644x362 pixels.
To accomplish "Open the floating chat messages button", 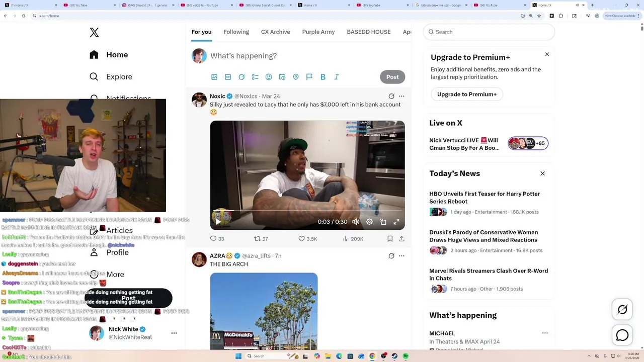I will (x=622, y=335).
